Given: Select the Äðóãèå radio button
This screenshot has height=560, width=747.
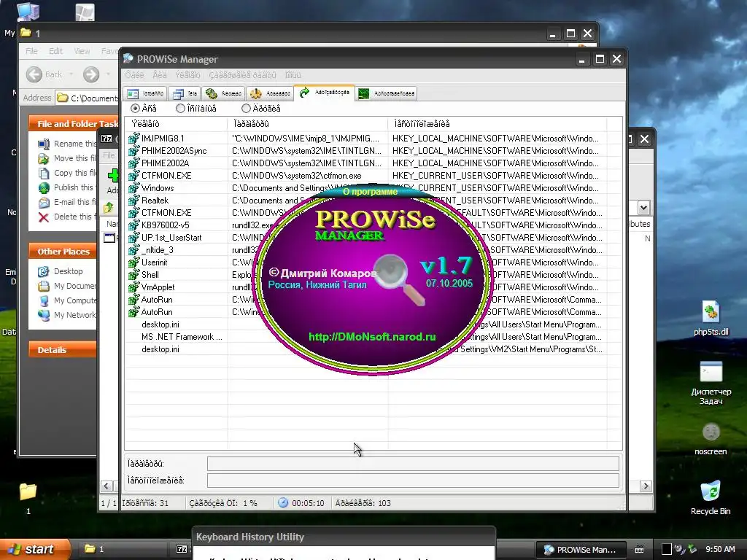Looking at the screenshot, I should 246,109.
